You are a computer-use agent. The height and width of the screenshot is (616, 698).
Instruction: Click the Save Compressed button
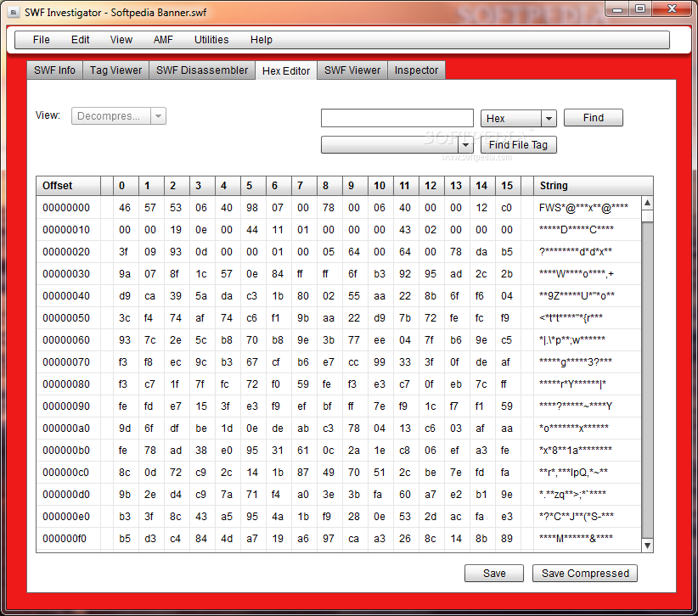(x=585, y=574)
